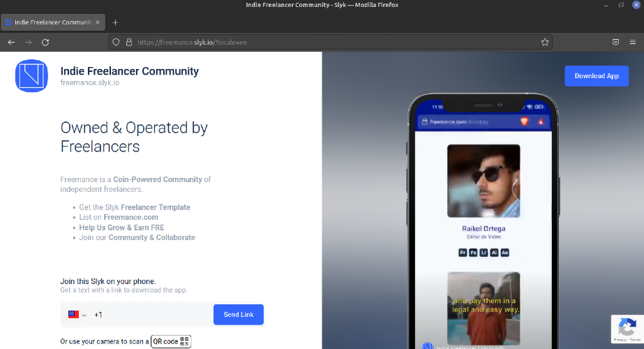Click the Ps software badge
The image size is (644, 349).
click(473, 253)
